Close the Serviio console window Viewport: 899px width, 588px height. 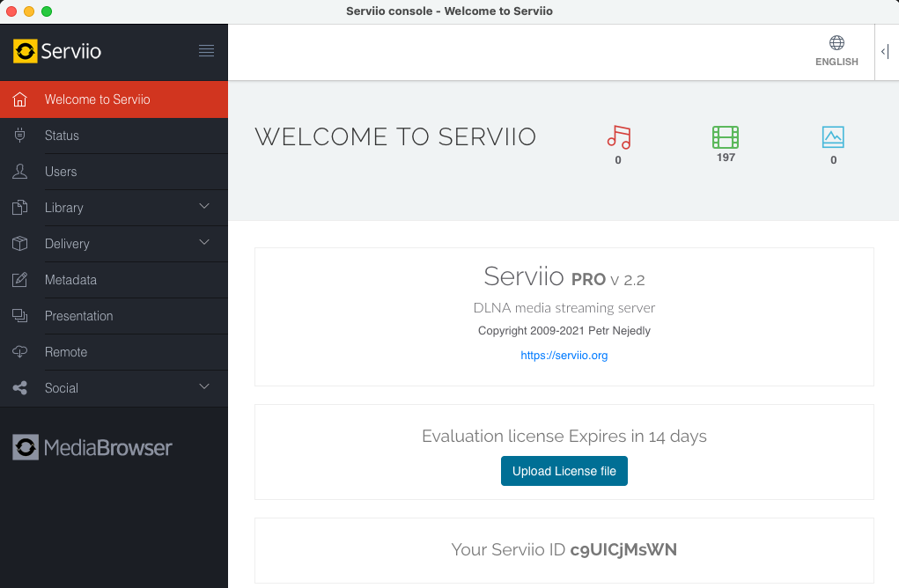click(x=11, y=11)
